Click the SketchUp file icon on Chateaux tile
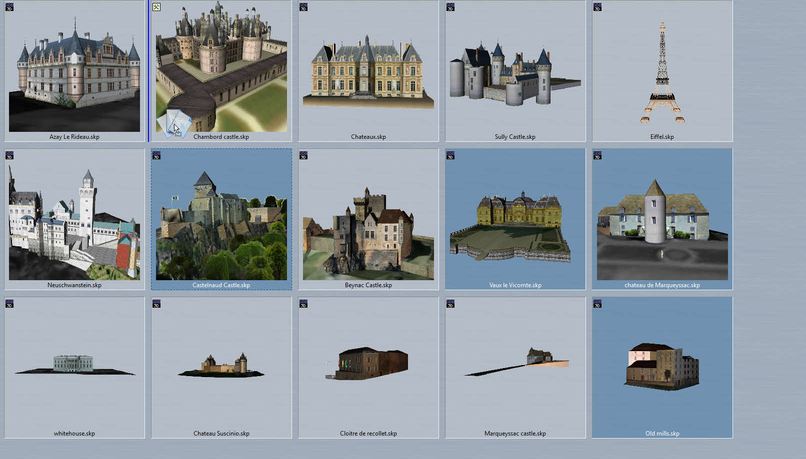 point(304,7)
